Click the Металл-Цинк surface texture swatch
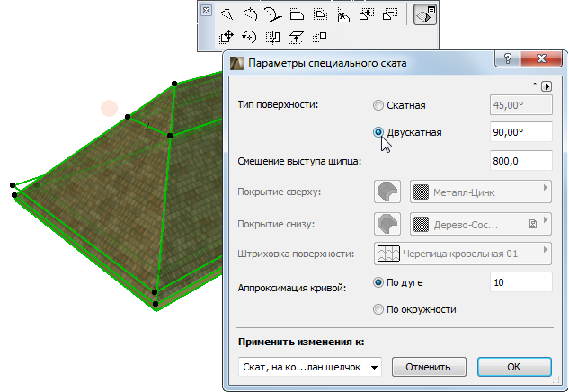Screen dimensions: 569x392 point(421,192)
